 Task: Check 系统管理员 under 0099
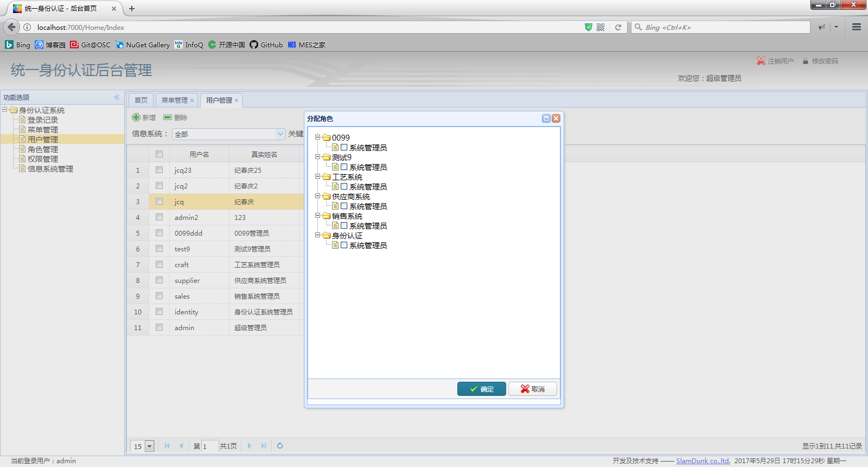[344, 147]
